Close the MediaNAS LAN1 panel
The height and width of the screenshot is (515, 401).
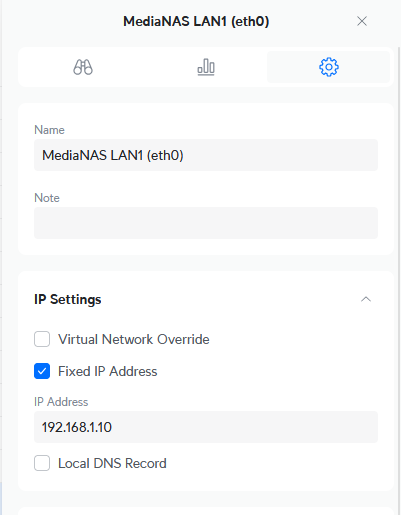[x=362, y=21]
